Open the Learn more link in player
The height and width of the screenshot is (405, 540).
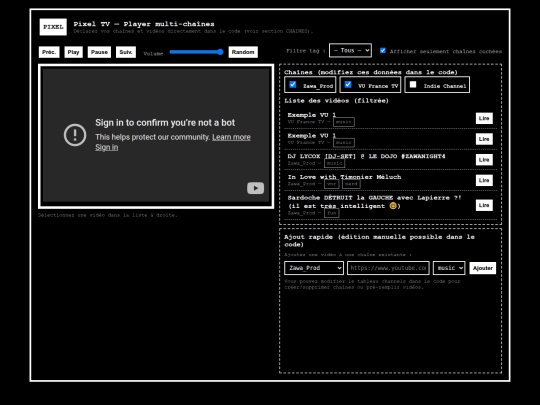(x=231, y=137)
